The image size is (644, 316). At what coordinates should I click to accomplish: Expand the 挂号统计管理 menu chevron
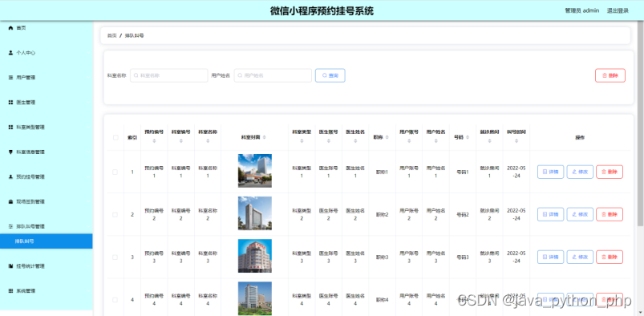coord(88,265)
